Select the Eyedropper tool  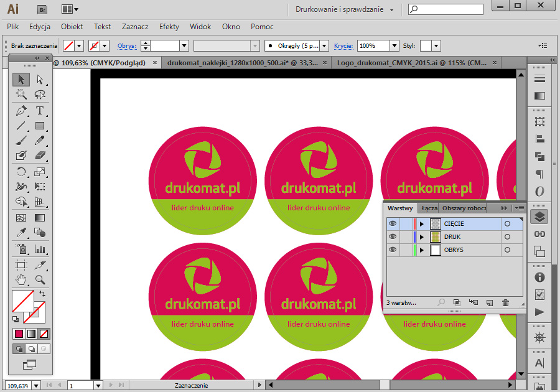(x=21, y=233)
